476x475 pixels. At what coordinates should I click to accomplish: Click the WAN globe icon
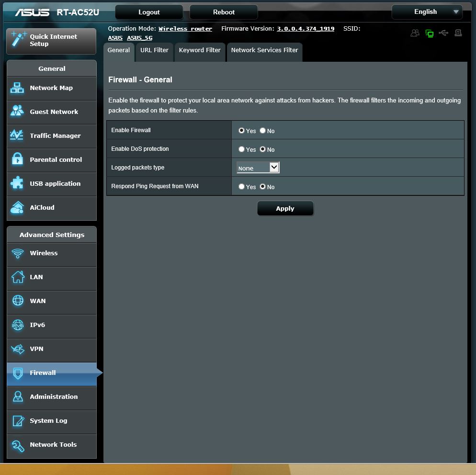[x=18, y=301]
